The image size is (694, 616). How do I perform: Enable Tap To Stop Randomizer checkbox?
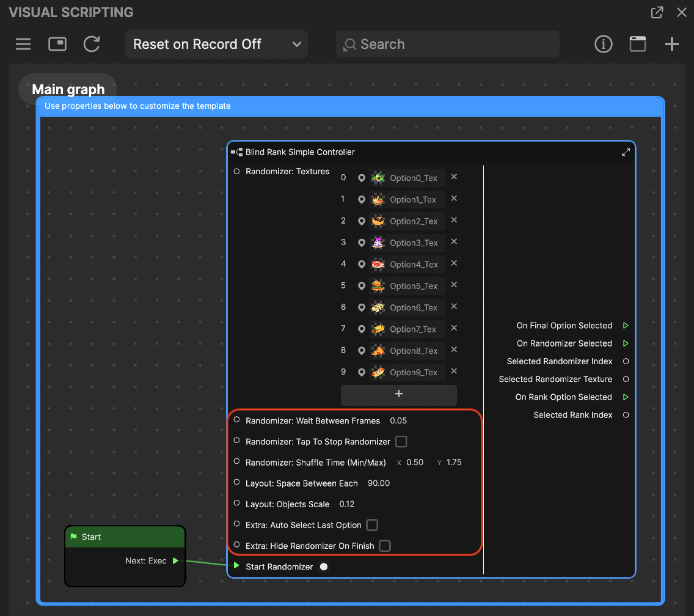point(401,442)
